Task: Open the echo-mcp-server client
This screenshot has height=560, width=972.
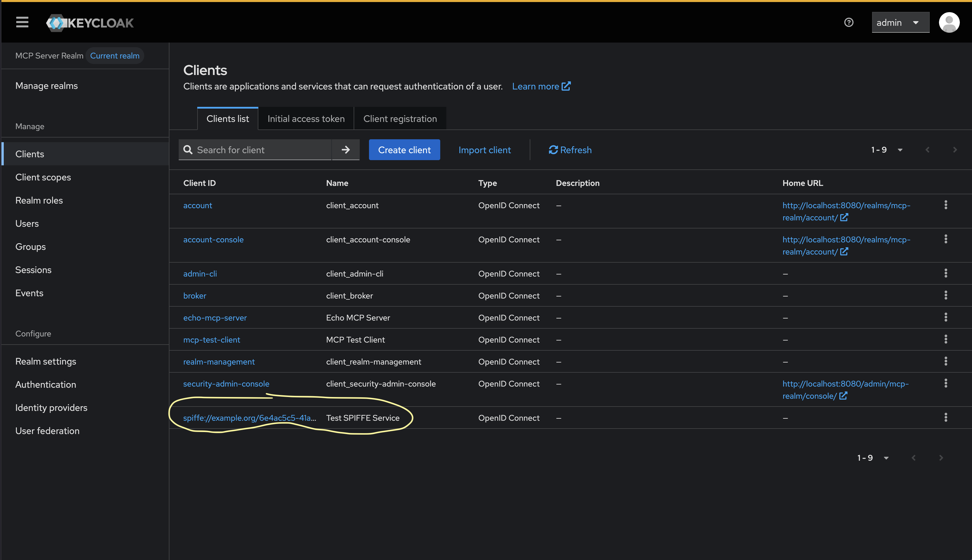Action: tap(215, 318)
